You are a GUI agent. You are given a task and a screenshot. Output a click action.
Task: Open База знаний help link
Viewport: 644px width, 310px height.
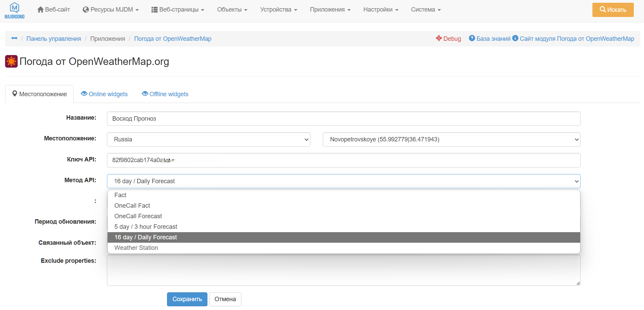click(490, 39)
